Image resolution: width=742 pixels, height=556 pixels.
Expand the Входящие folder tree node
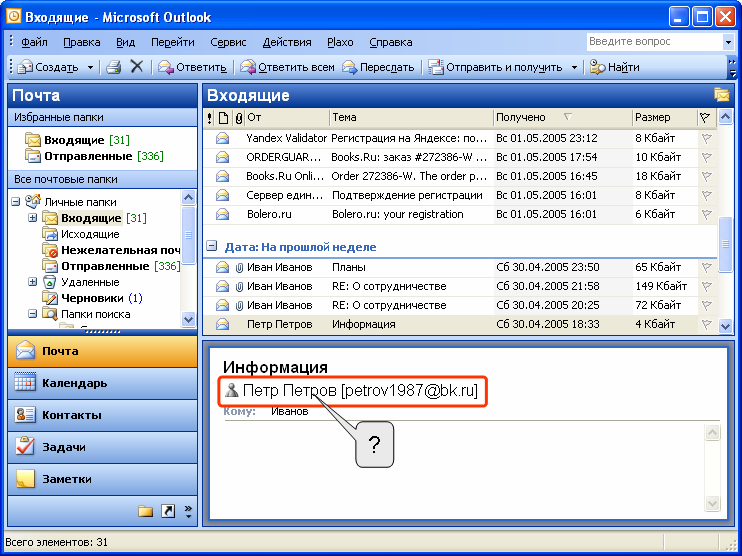(32, 218)
